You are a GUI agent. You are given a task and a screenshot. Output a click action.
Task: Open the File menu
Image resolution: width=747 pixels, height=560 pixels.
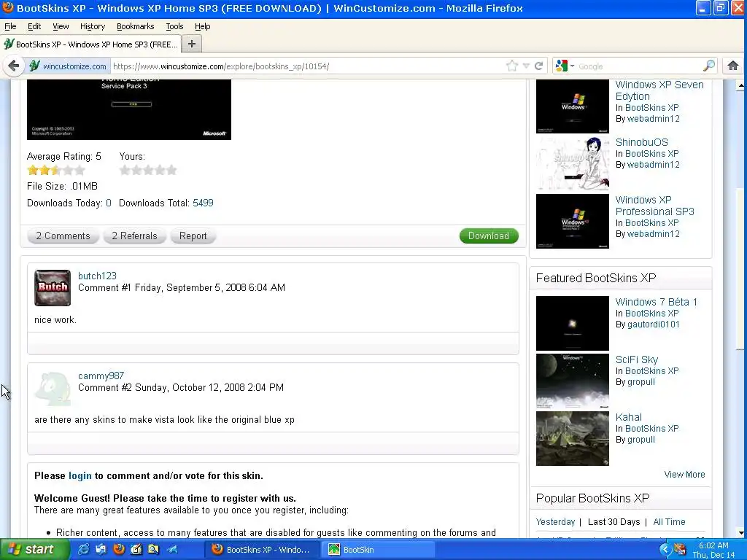(10, 26)
